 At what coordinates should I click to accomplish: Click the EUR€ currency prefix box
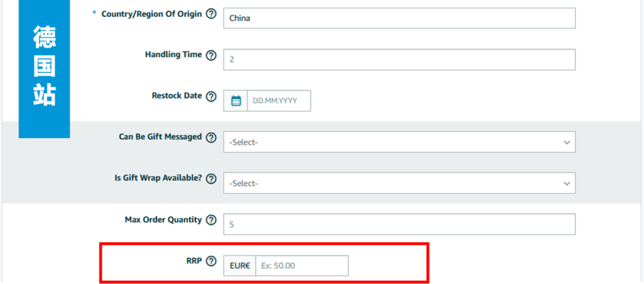tap(240, 266)
